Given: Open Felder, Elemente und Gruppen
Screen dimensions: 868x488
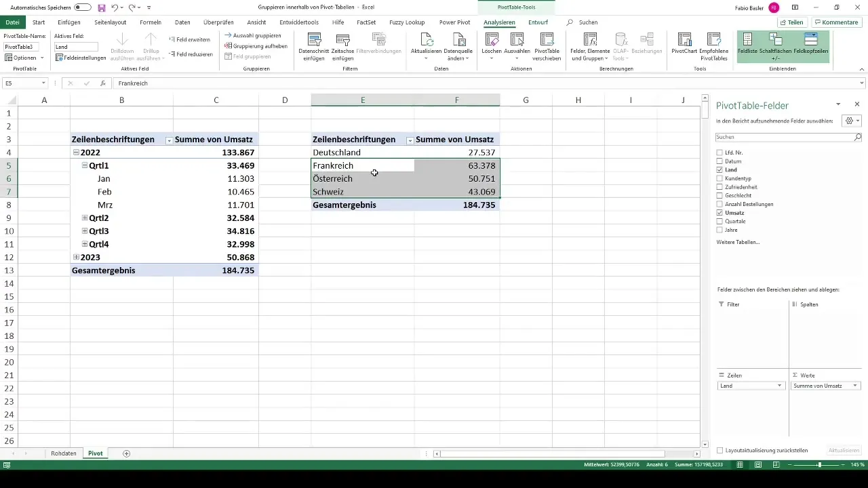Looking at the screenshot, I should tap(589, 47).
